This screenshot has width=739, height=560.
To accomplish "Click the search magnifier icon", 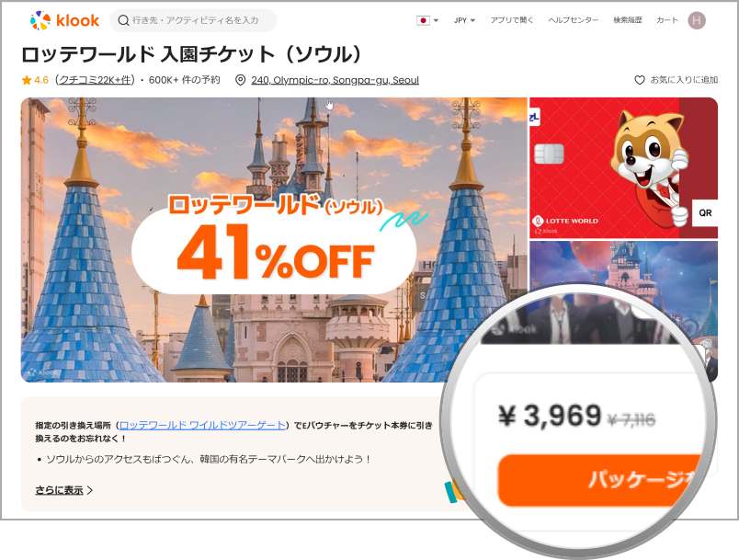I will coord(123,20).
